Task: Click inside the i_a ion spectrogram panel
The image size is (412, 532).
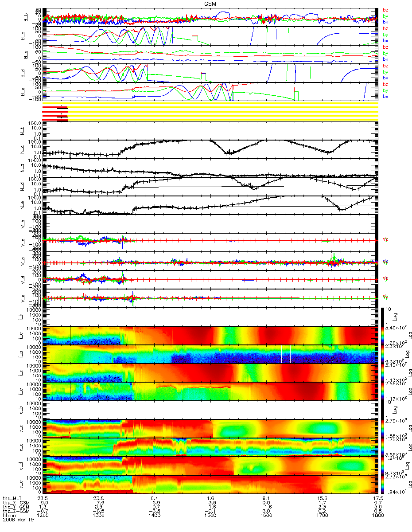Action: (x=211, y=354)
